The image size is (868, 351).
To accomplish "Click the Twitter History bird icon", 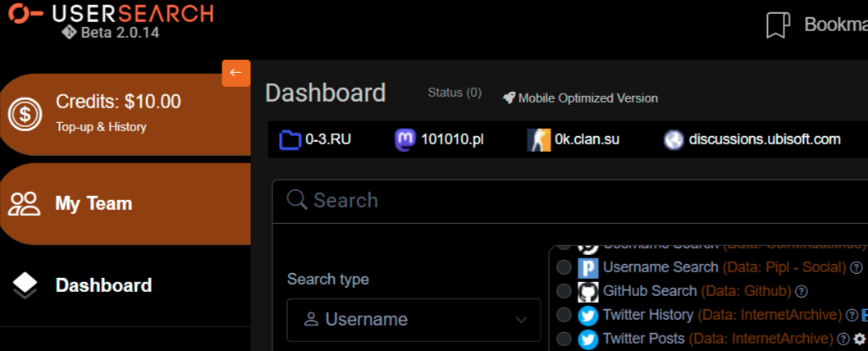I will [588, 316].
